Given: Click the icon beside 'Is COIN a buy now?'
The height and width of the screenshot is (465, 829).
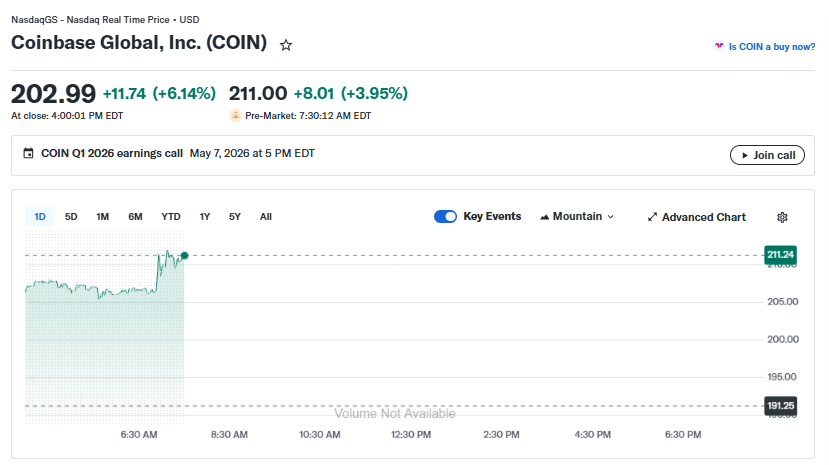Looking at the screenshot, I should 719,46.
